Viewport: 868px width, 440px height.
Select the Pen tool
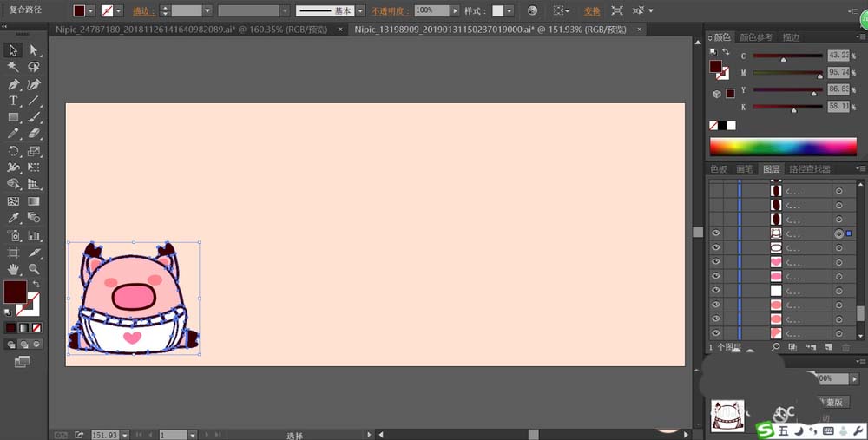[x=13, y=84]
